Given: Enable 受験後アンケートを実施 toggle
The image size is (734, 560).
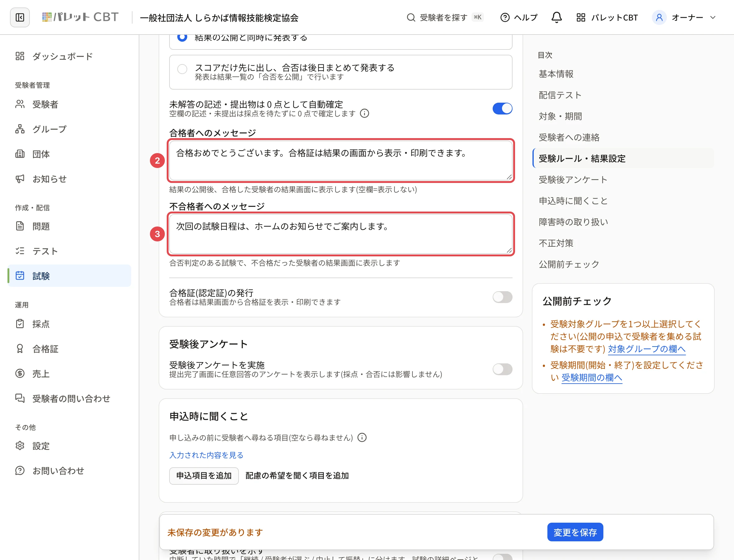Looking at the screenshot, I should [x=502, y=369].
